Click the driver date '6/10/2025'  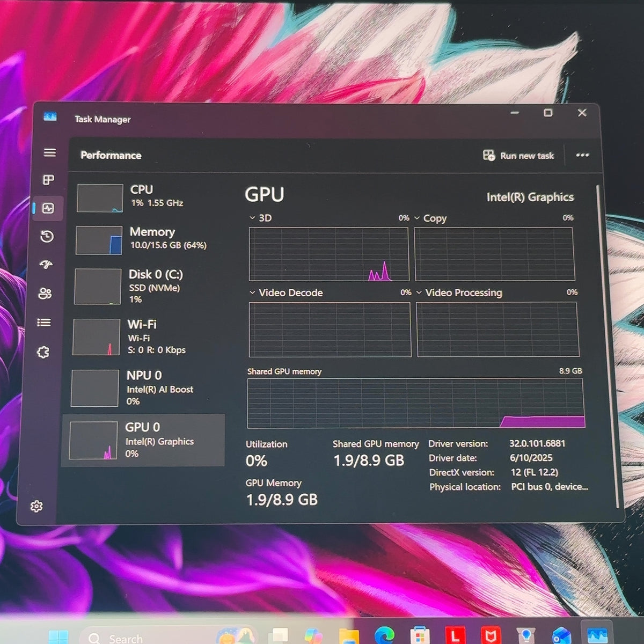[531, 458]
